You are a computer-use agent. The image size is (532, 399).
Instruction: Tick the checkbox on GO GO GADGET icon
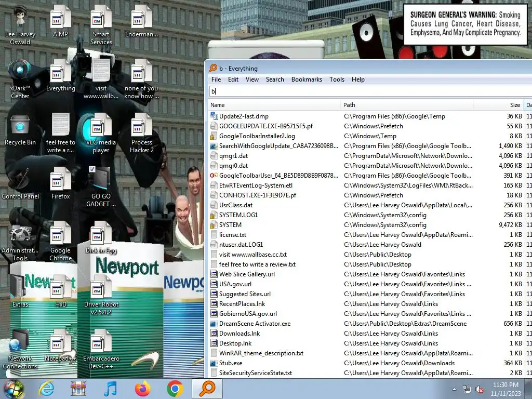click(92, 169)
